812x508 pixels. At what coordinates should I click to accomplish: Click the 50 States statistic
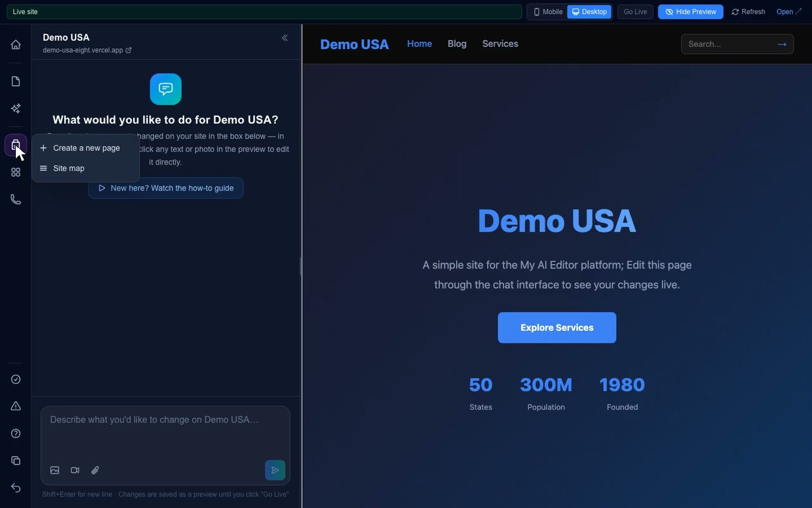pyautogui.click(x=481, y=394)
